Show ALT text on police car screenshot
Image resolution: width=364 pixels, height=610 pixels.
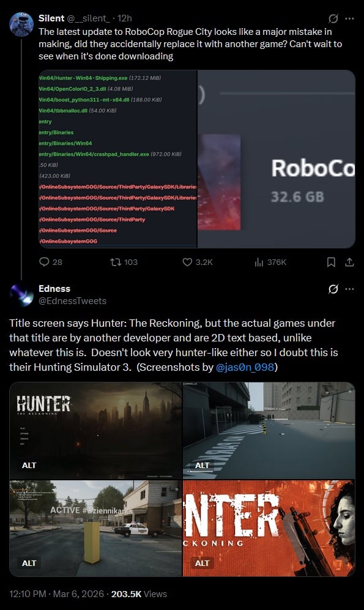(x=29, y=563)
